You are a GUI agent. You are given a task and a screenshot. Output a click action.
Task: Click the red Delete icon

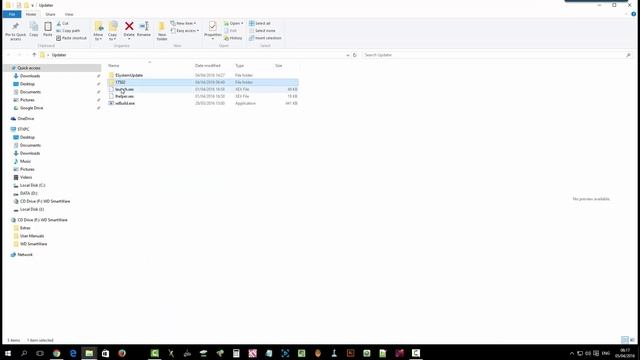pyautogui.click(x=129, y=27)
